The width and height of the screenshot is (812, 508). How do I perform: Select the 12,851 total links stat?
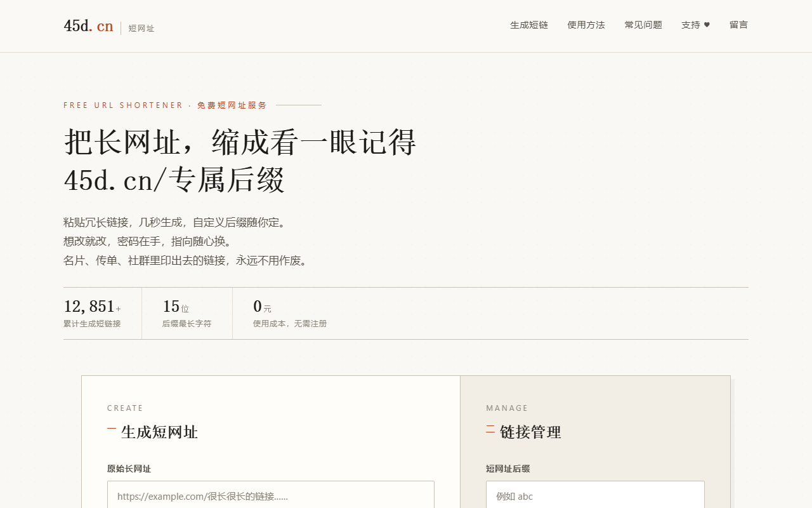(93, 307)
